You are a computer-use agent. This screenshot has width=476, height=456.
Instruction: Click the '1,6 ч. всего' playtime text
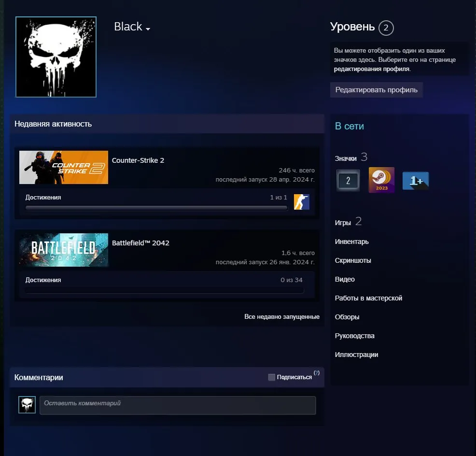coord(298,253)
